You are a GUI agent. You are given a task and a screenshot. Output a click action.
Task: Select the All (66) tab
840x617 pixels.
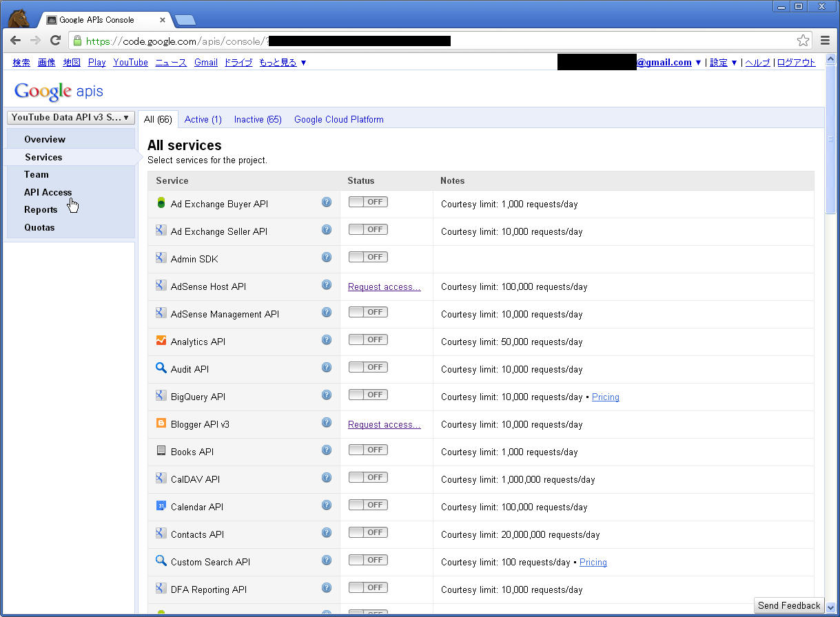158,119
